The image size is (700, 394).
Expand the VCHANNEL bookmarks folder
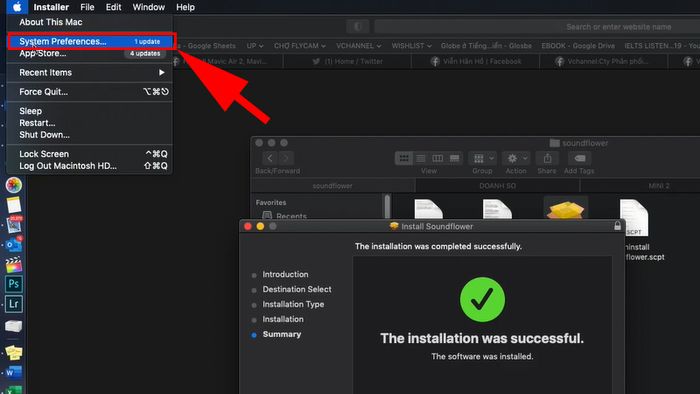[358, 46]
